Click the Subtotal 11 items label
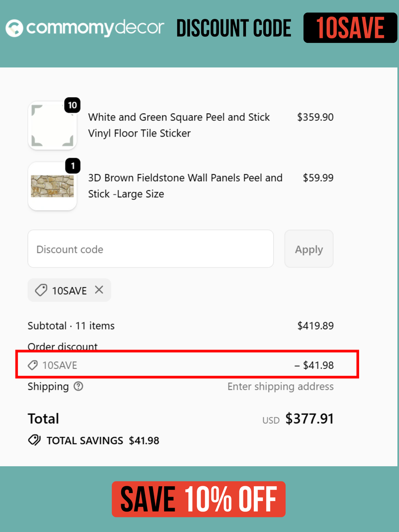 (x=71, y=326)
